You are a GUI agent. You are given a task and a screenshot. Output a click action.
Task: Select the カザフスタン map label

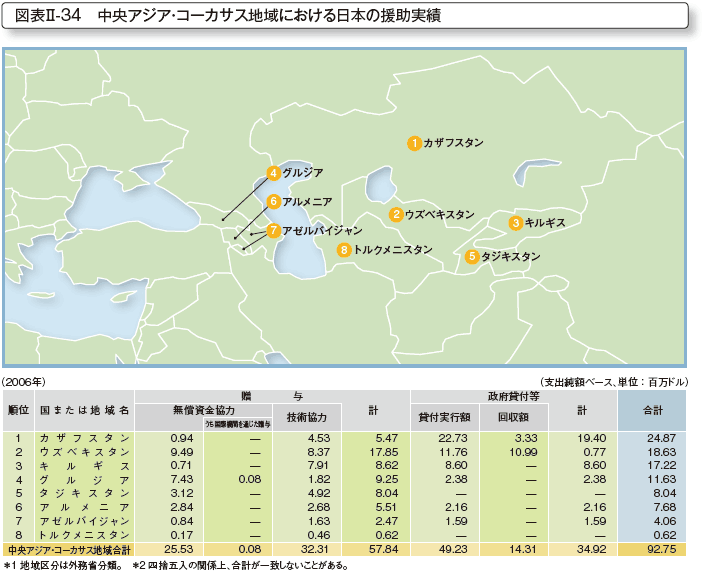coord(453,143)
